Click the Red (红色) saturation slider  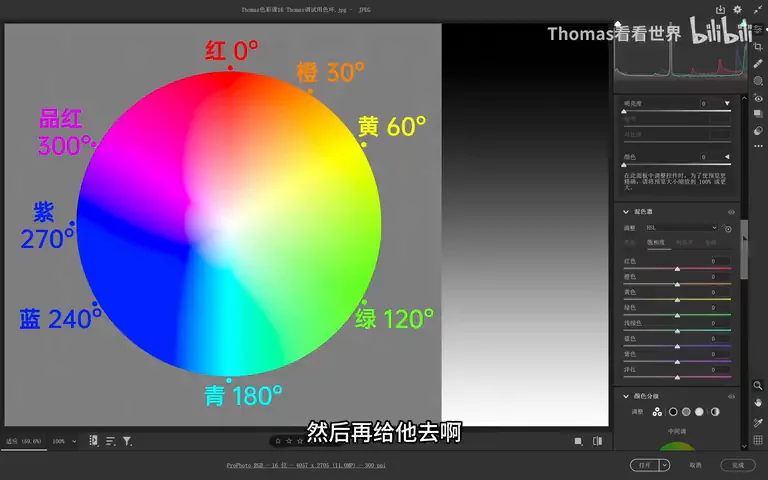(x=677, y=268)
